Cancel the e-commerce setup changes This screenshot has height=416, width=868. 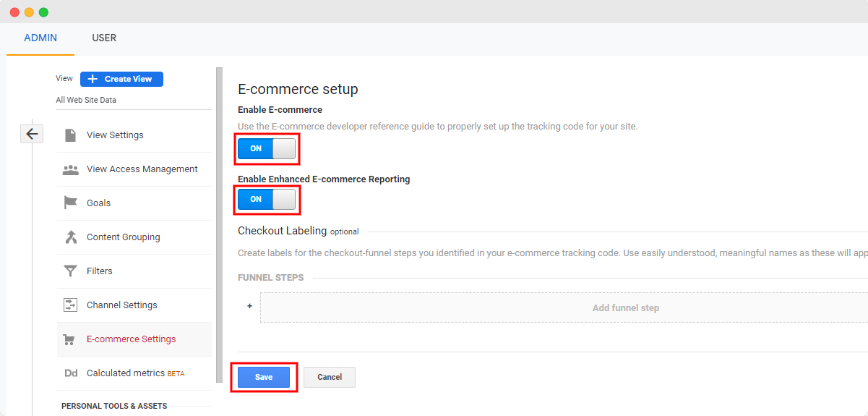[330, 377]
